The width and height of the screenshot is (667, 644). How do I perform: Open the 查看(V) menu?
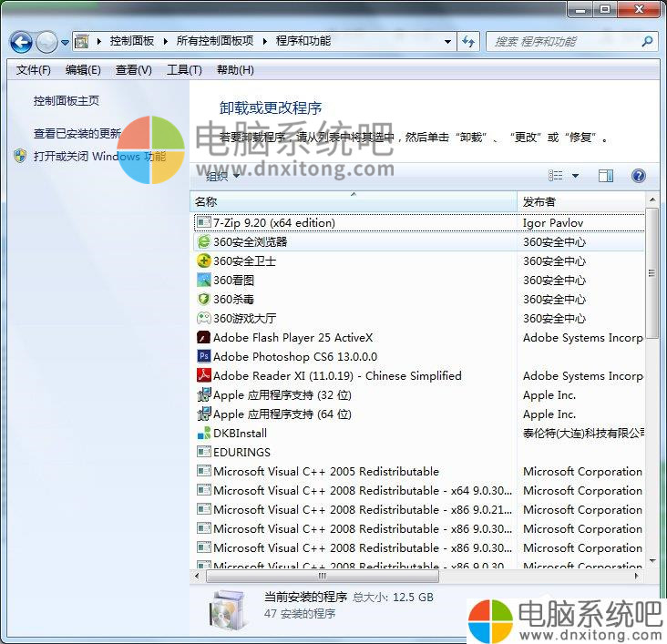[134, 70]
